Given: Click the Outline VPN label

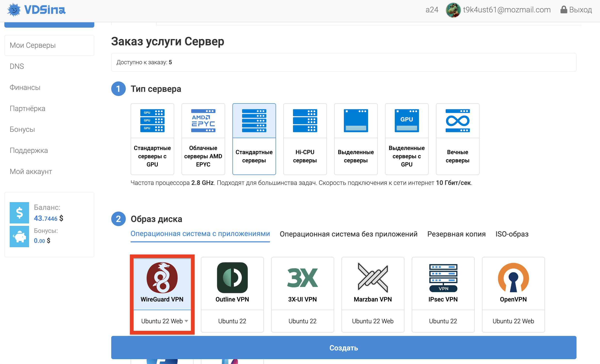Looking at the screenshot, I should coord(232,299).
